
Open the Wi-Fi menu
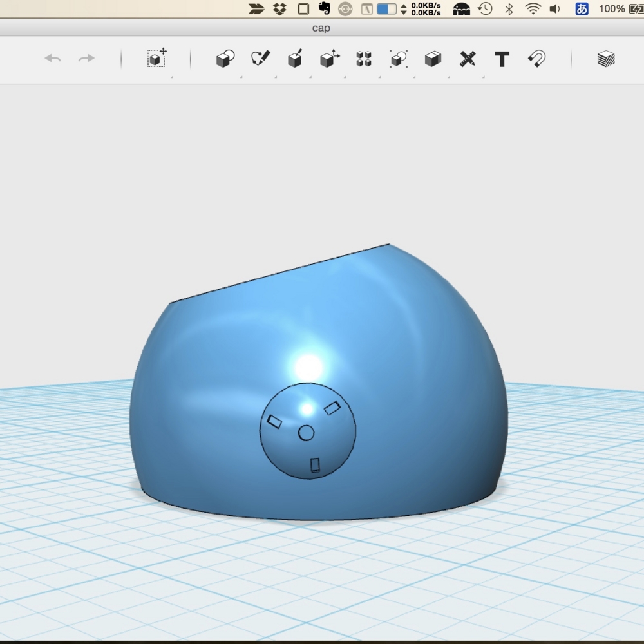click(x=533, y=8)
